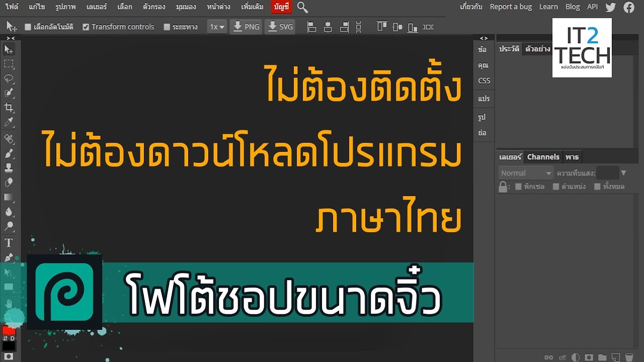
Task: Add an adjustment layer half-circle icon
Action: point(576,357)
